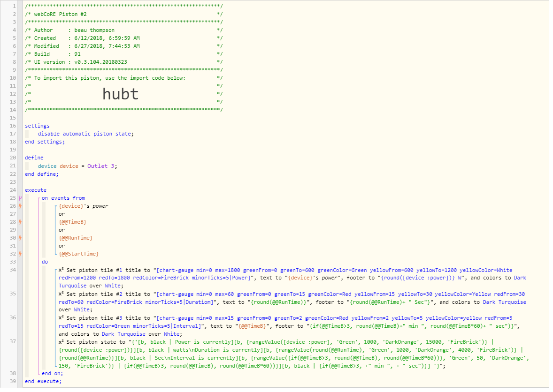Click the 'define' keyword

[x=34, y=158]
